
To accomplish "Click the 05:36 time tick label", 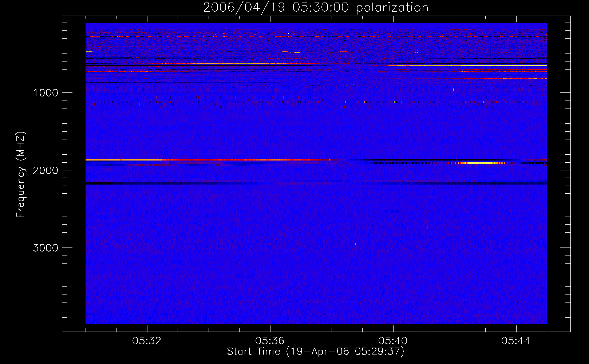I will pos(270,341).
